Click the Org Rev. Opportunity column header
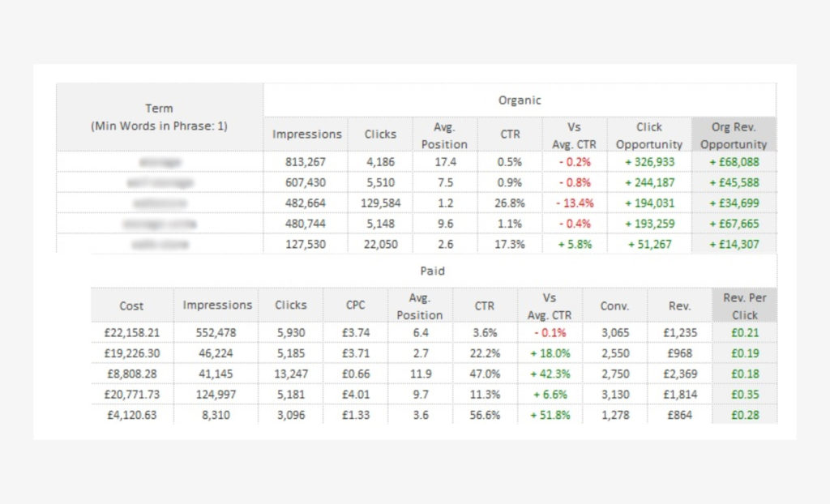The height and width of the screenshot is (504, 830). pos(733,135)
